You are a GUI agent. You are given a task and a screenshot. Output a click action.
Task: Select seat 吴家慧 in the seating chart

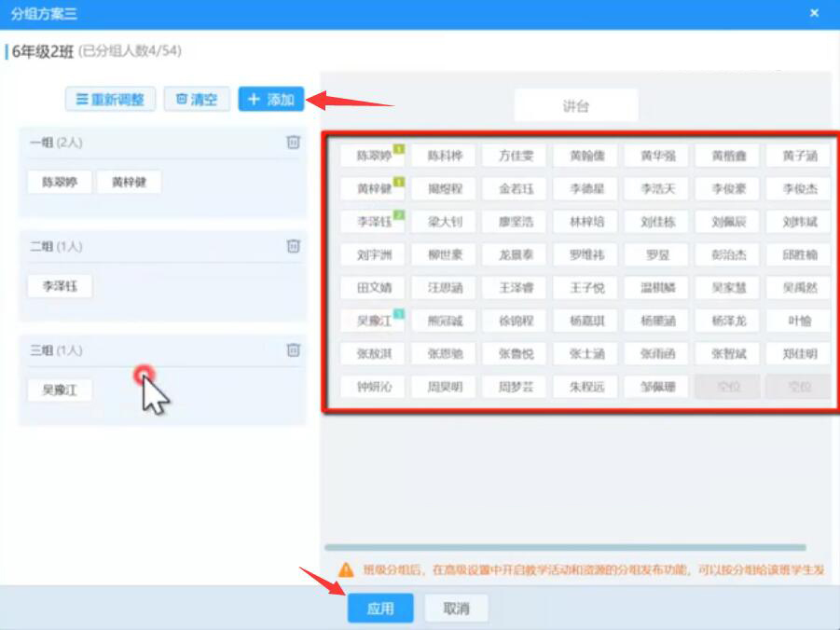pos(728,288)
